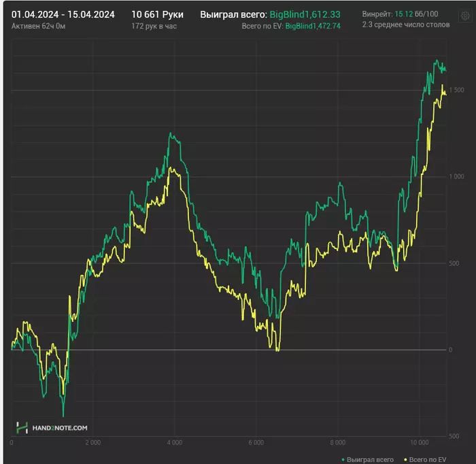Toggle the yellow 'Всего по EV' legend marker
The image size is (476, 464).
click(x=406, y=460)
